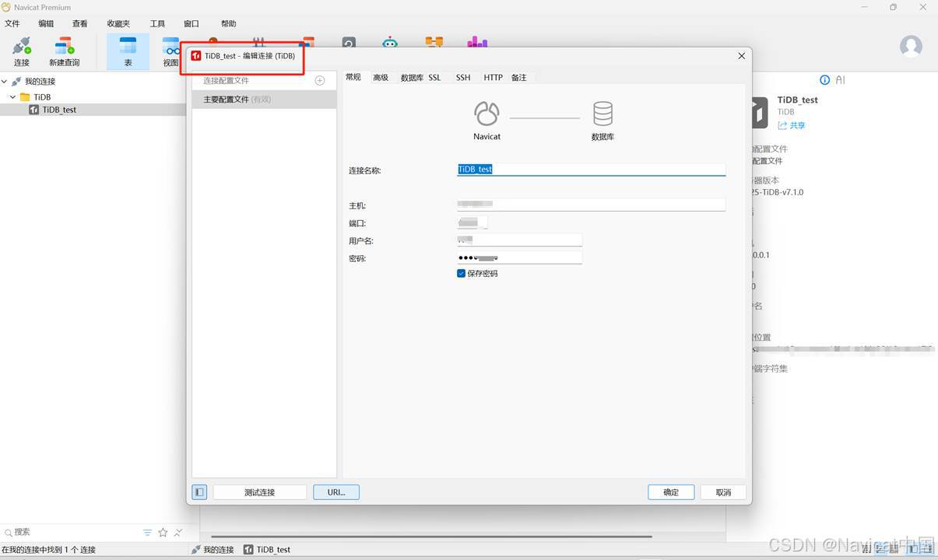Click the 测试连接 test connection button
This screenshot has height=560, width=938.
(259, 492)
